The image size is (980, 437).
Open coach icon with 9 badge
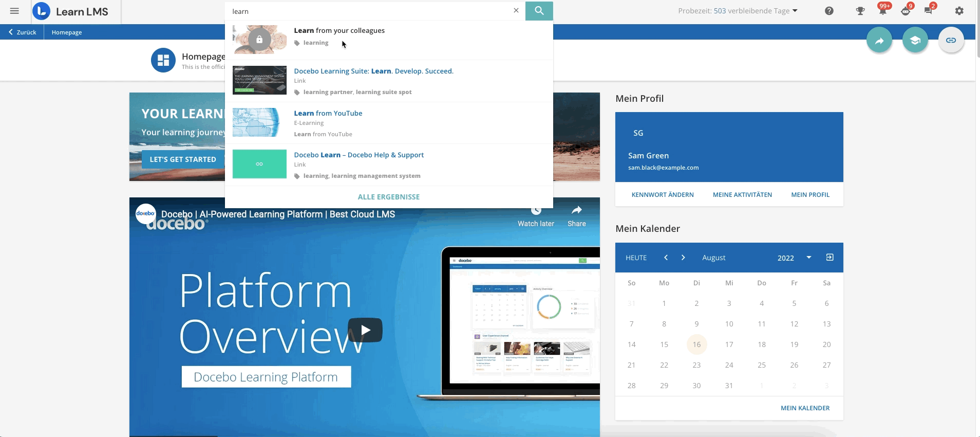(x=906, y=11)
